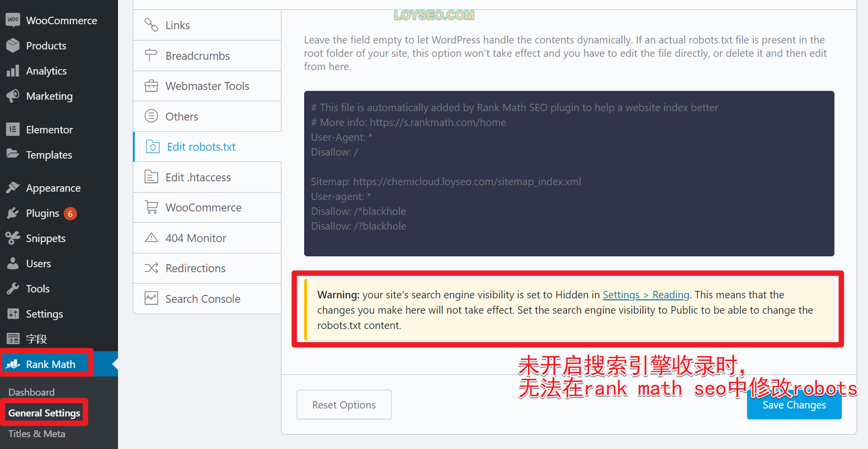
Task: Click the Marketing megaphone icon
Action: coord(13,96)
